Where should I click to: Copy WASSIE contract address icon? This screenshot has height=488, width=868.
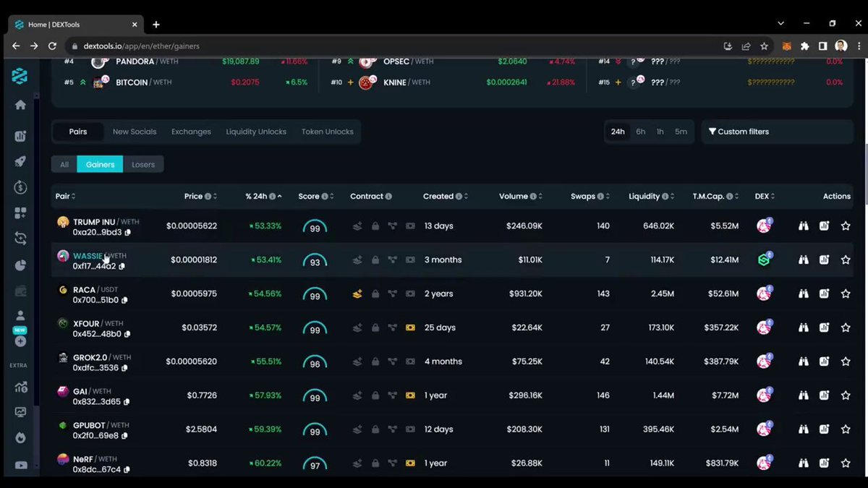pos(122,266)
